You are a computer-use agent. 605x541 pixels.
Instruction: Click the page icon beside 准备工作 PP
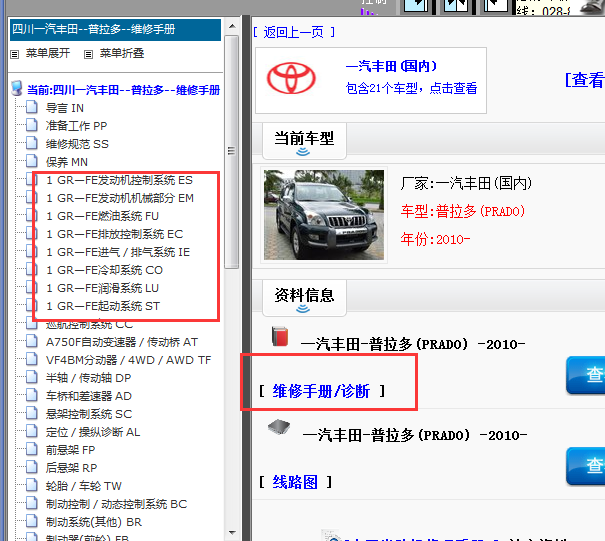pos(32,125)
